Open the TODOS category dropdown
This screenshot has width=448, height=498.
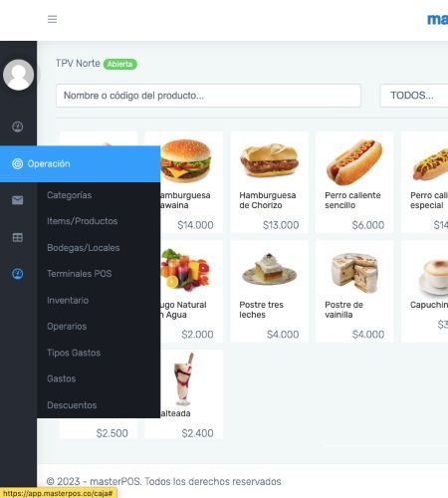(x=414, y=96)
